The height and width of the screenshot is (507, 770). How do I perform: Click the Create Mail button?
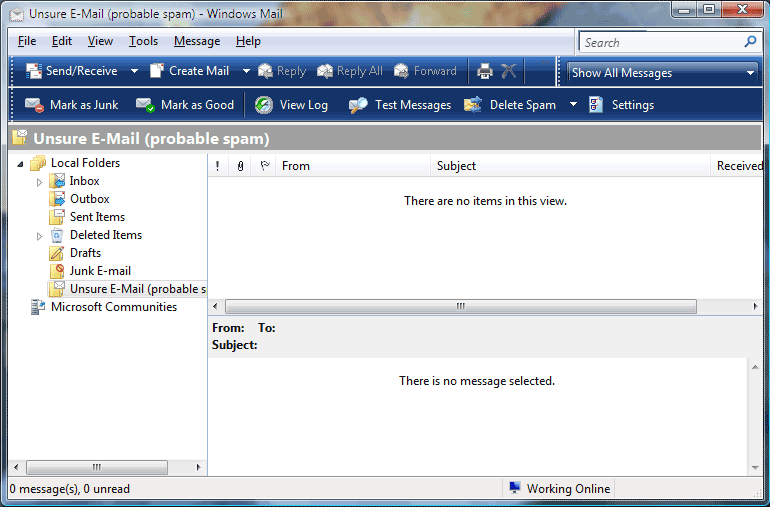click(x=190, y=71)
